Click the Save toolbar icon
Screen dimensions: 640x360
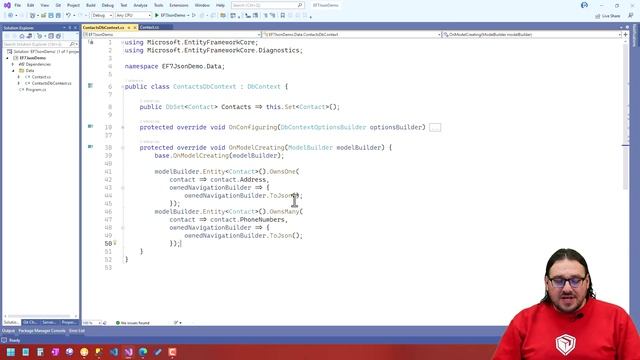point(51,16)
